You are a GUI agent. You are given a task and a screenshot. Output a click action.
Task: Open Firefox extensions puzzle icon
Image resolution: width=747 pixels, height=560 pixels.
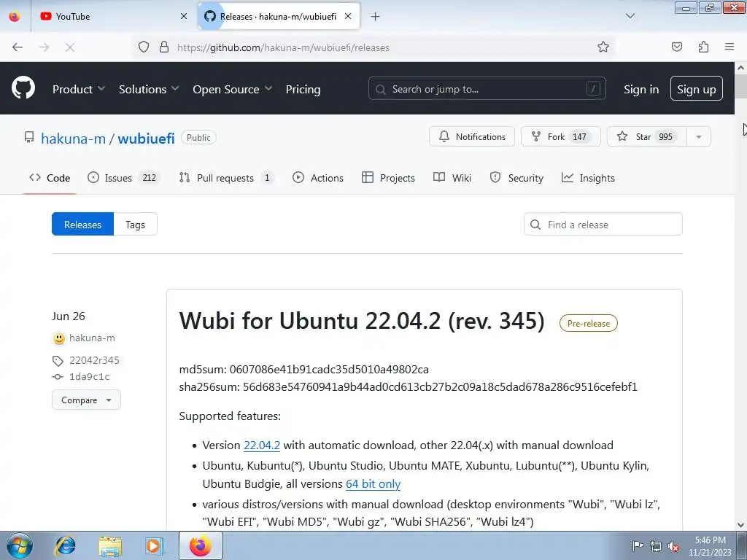pos(703,47)
